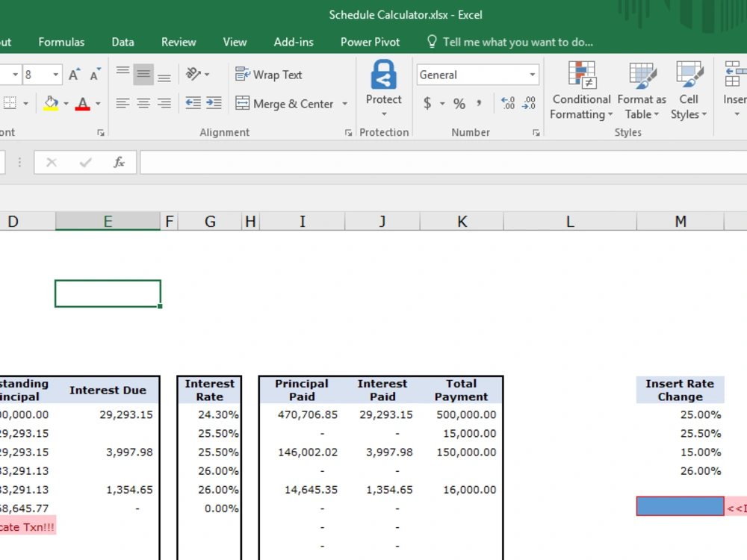Select column header E
The image size is (747, 560).
click(x=108, y=221)
